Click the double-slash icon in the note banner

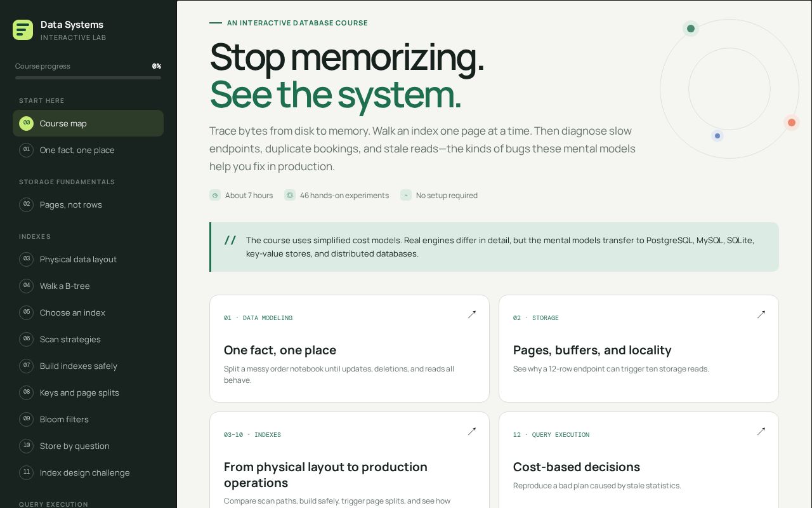click(230, 240)
